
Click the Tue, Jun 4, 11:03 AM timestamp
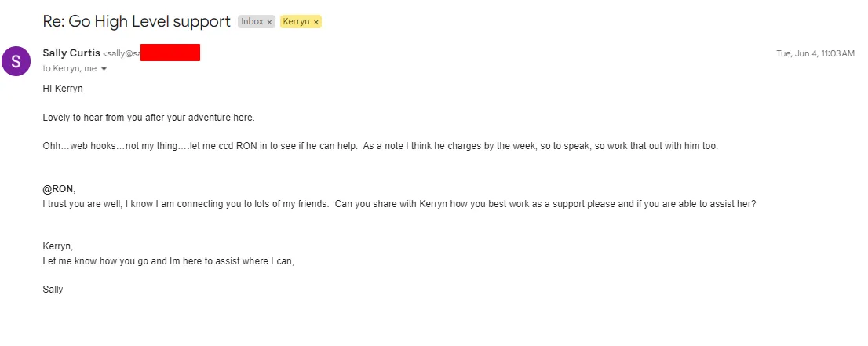[815, 53]
